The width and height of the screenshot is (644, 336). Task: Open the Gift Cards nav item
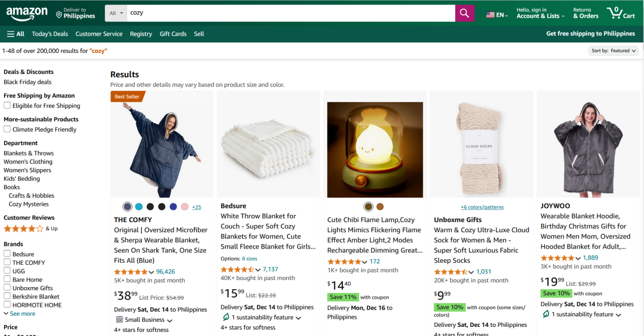pyautogui.click(x=173, y=34)
